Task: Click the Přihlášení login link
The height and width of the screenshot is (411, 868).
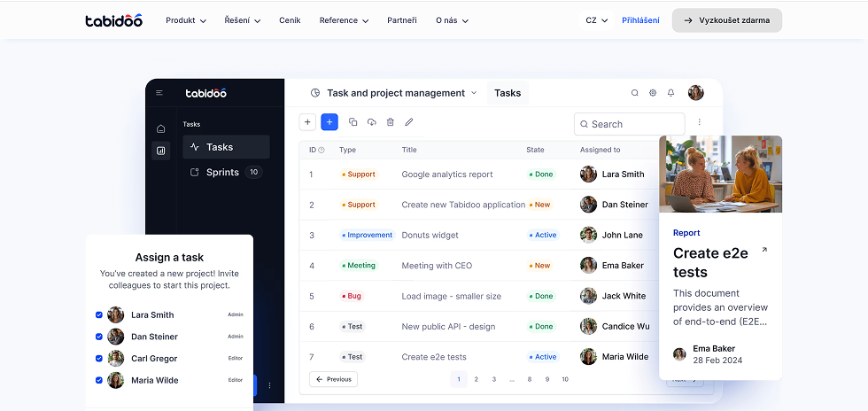Action: click(x=640, y=20)
